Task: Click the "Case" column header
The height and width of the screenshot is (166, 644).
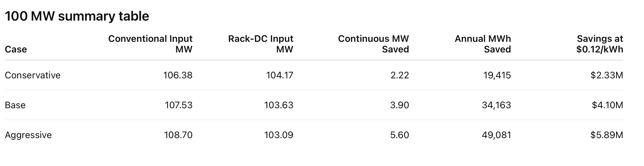Action: click(x=16, y=49)
